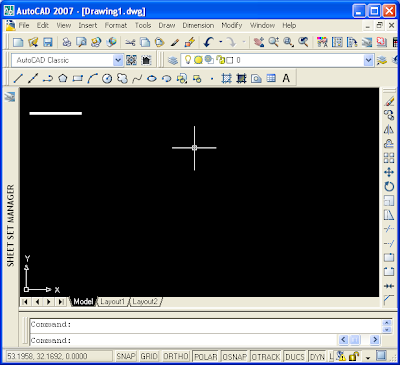
Task: Select the Rotate modify tool
Action: [389, 186]
